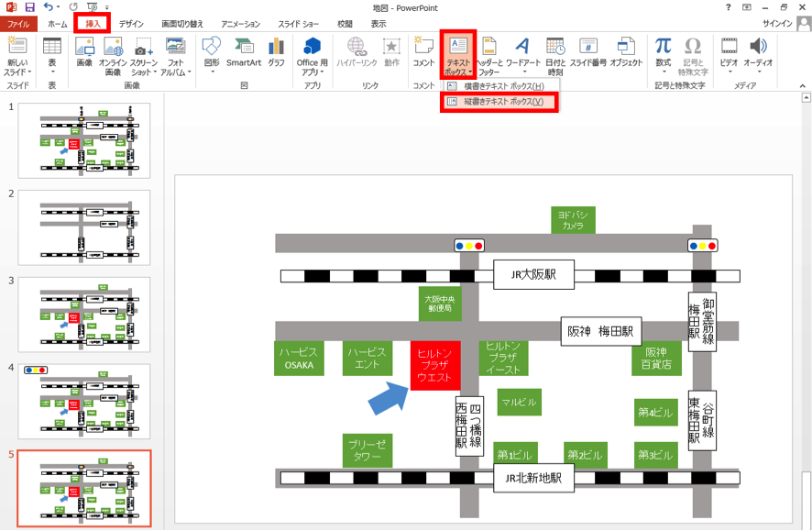The width and height of the screenshot is (812, 531).
Task: Select slide 4 thumbnail
Action: pos(84,402)
